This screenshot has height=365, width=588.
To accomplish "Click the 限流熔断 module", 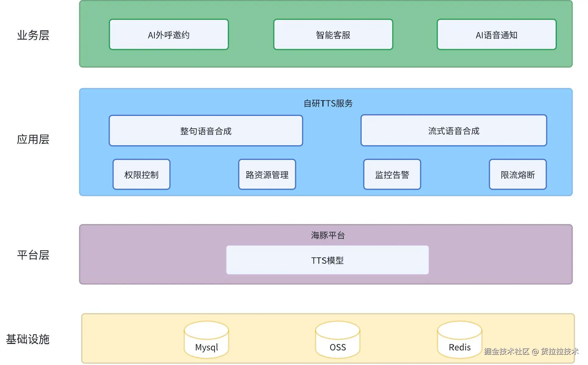I will (518, 175).
